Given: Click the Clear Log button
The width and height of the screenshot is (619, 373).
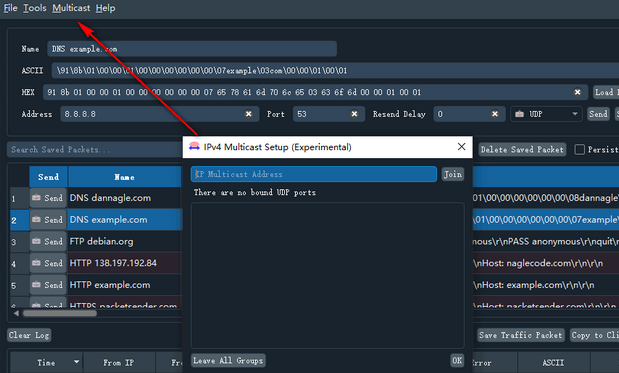Looking at the screenshot, I should pos(29,335).
